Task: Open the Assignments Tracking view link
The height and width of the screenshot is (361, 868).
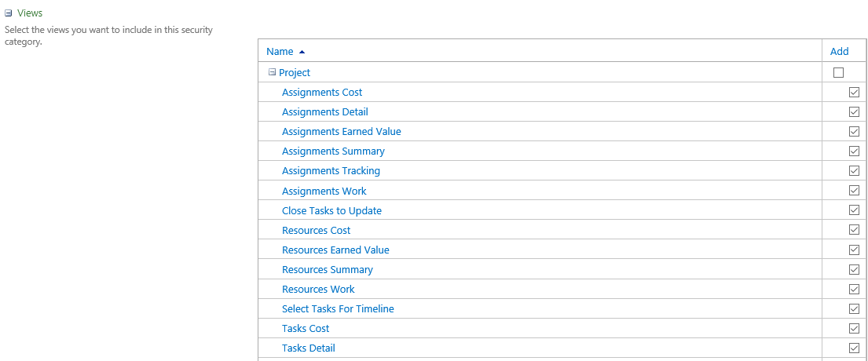Action: [x=331, y=171]
